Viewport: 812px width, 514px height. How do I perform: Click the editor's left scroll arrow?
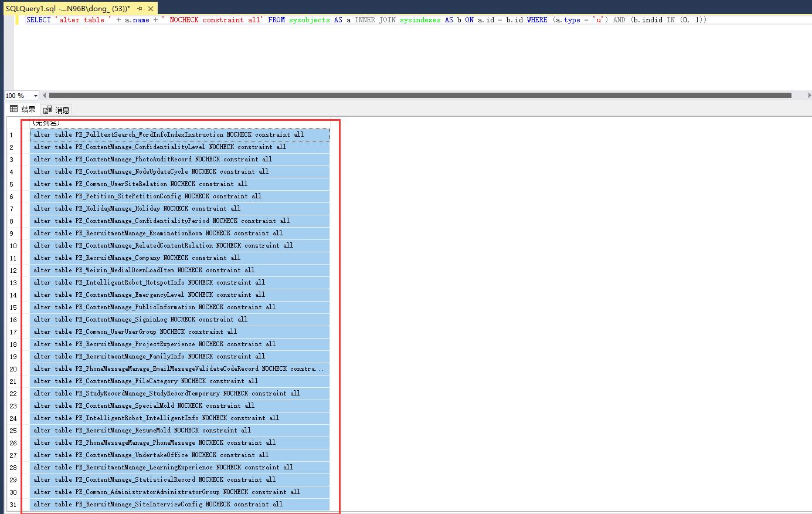[x=45, y=96]
